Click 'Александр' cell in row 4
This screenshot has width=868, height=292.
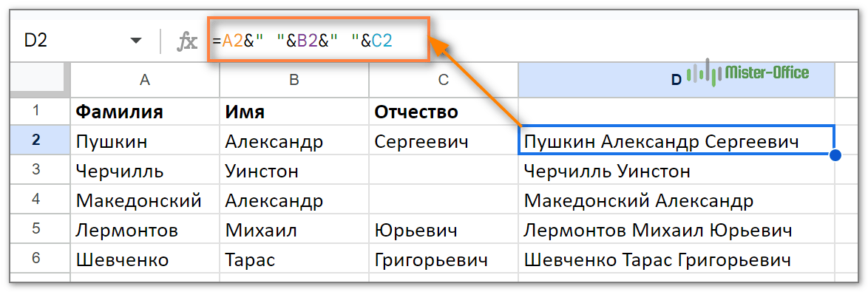point(294,200)
